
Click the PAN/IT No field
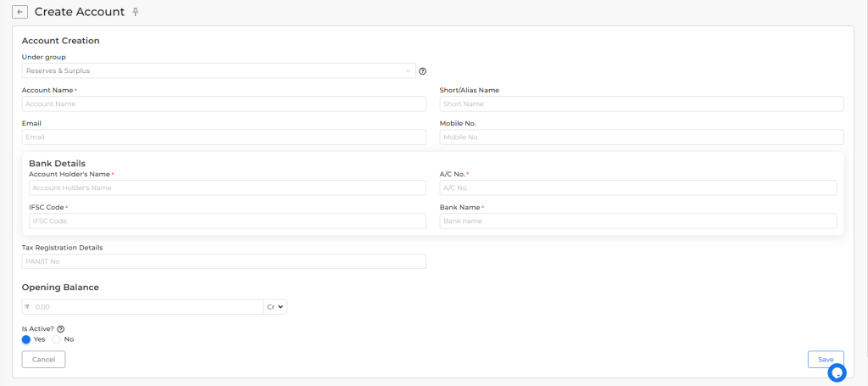coord(224,261)
